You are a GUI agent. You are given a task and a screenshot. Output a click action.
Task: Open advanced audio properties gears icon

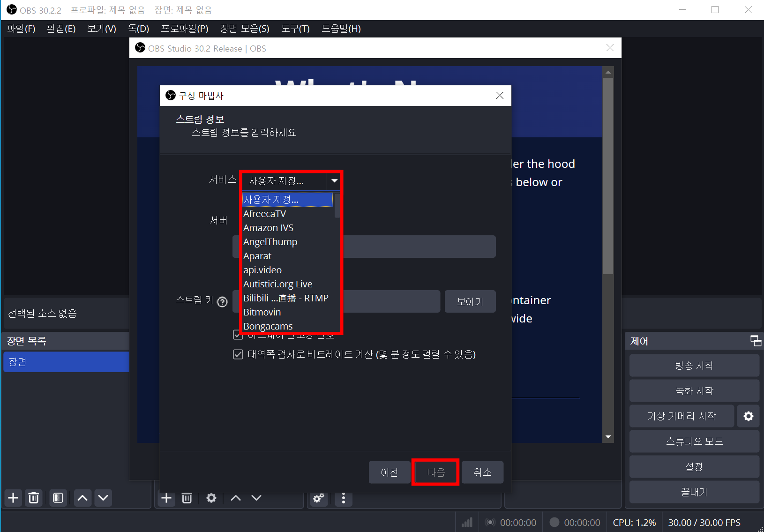coord(319,498)
